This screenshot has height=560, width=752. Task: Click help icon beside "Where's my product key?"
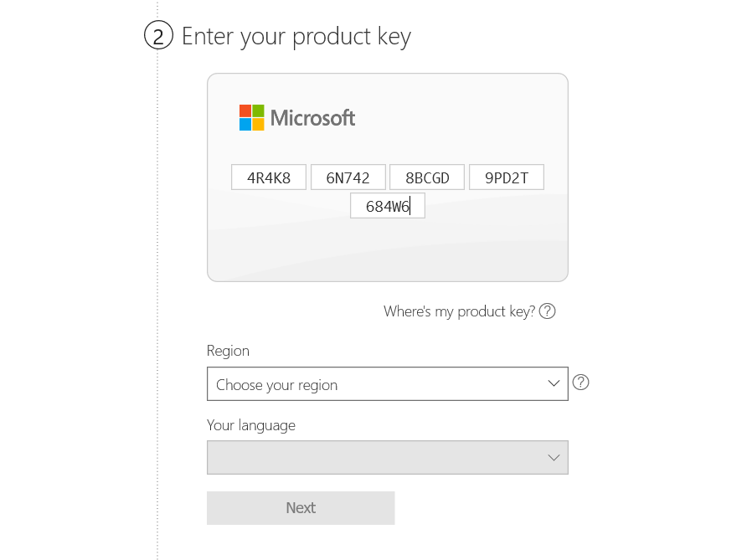coord(547,311)
